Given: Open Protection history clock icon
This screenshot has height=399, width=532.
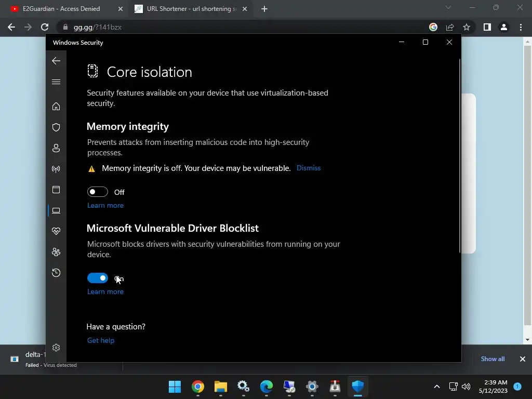Looking at the screenshot, I should 56,273.
